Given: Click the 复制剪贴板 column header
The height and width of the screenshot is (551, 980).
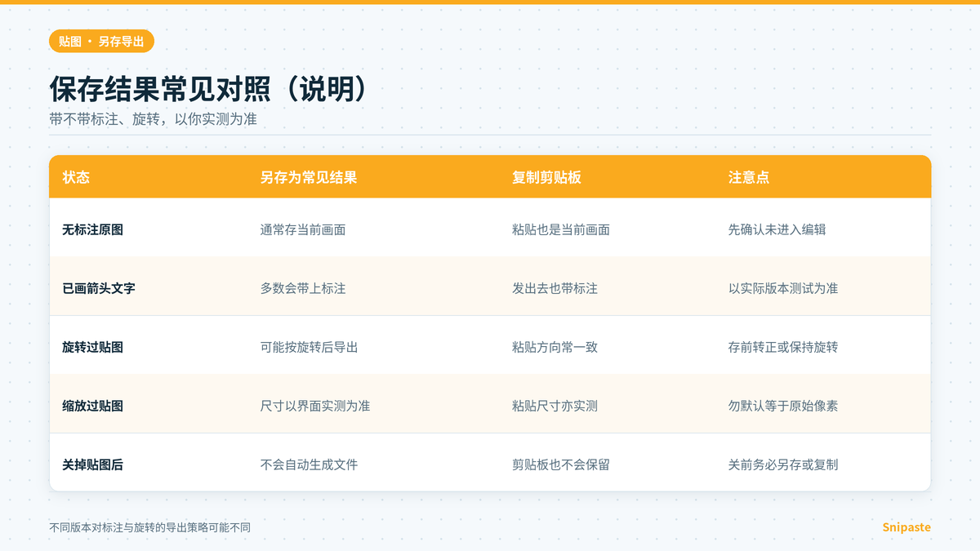Looking at the screenshot, I should click(x=546, y=177).
